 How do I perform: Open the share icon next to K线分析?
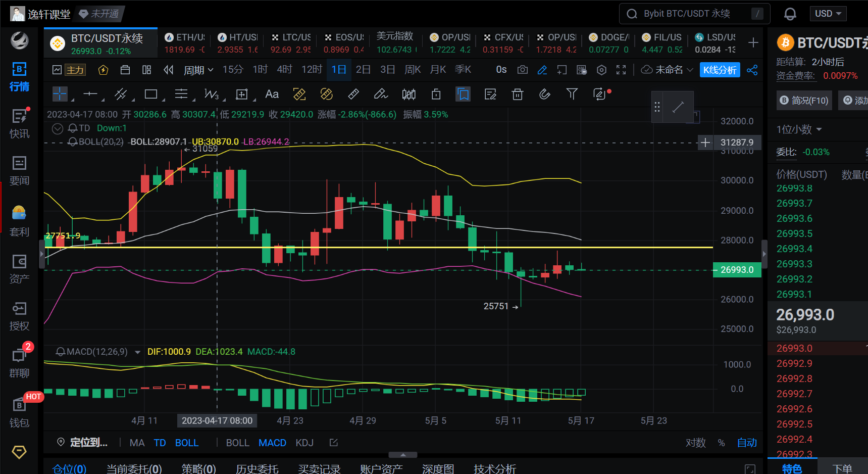point(752,70)
